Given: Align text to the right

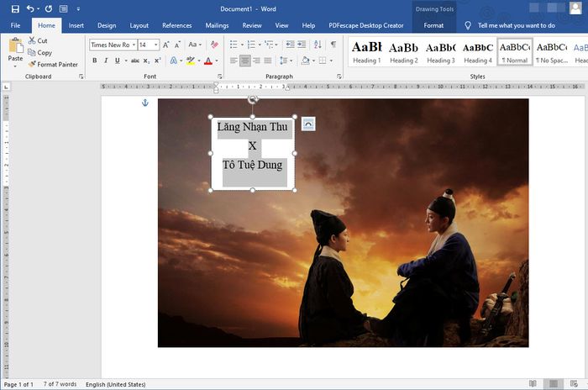Looking at the screenshot, I should click(256, 61).
